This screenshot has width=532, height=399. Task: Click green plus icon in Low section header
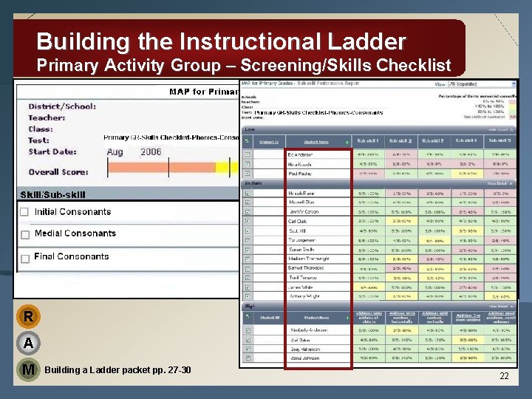(x=347, y=142)
